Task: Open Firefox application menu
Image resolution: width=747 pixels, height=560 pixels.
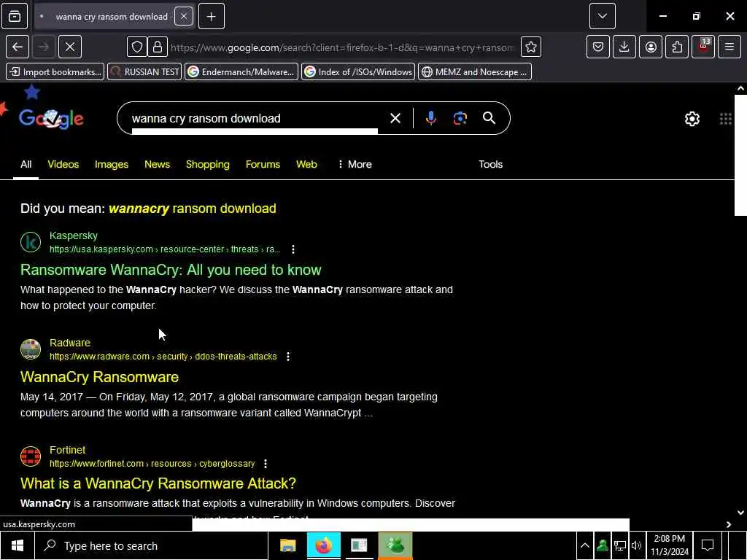Action: pos(729,47)
